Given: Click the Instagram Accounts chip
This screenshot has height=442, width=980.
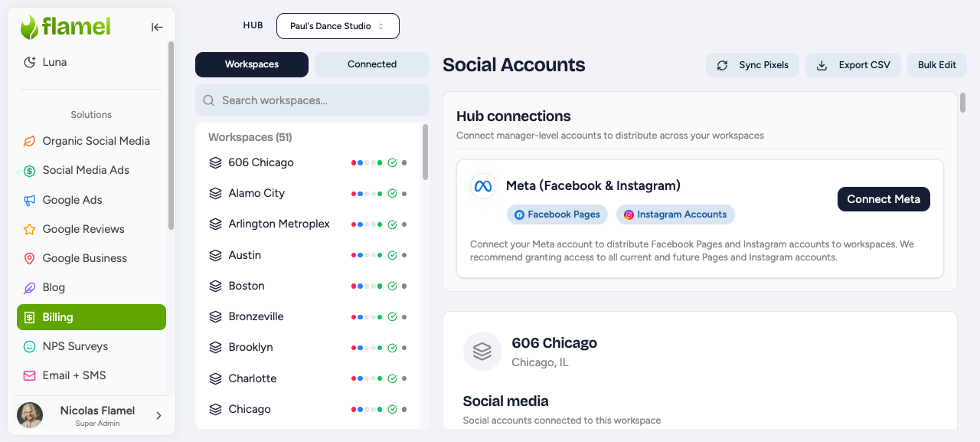Looking at the screenshot, I should [x=675, y=214].
